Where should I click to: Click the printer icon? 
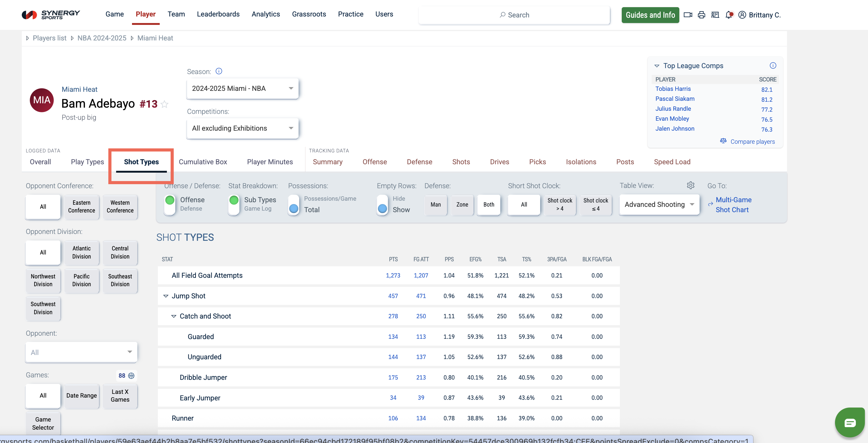click(x=701, y=15)
